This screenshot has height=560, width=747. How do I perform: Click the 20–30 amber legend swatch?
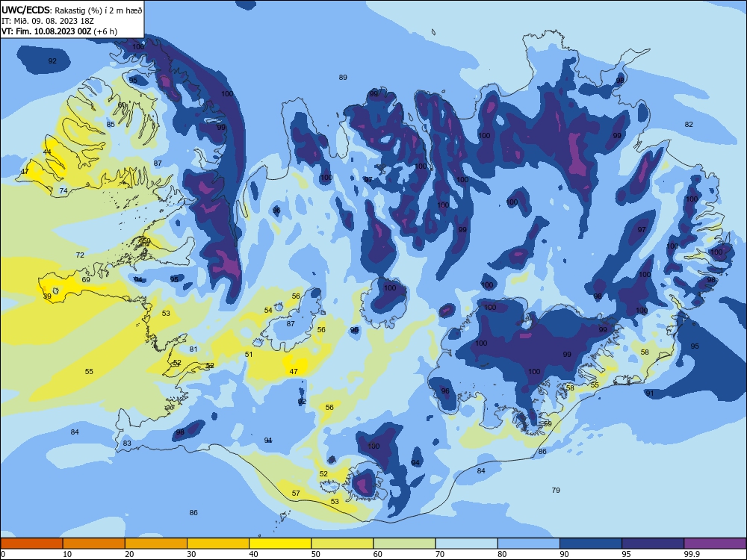[156, 544]
